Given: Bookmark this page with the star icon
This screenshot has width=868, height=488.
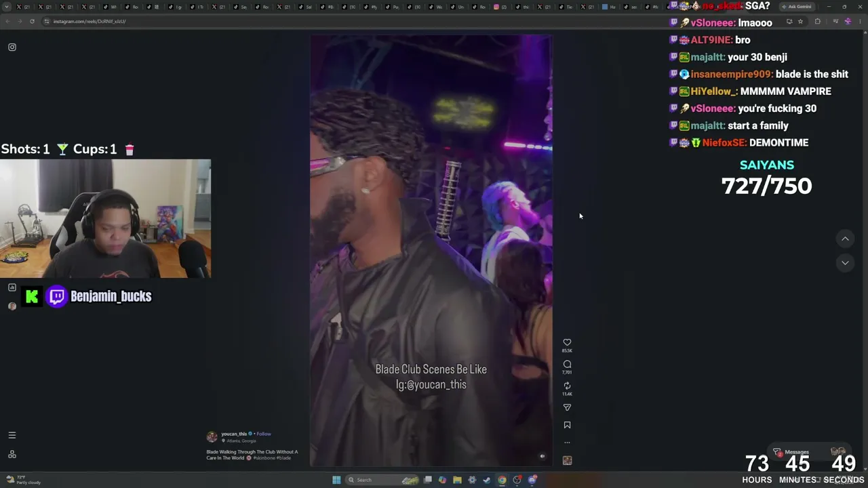Looking at the screenshot, I should 800,21.
